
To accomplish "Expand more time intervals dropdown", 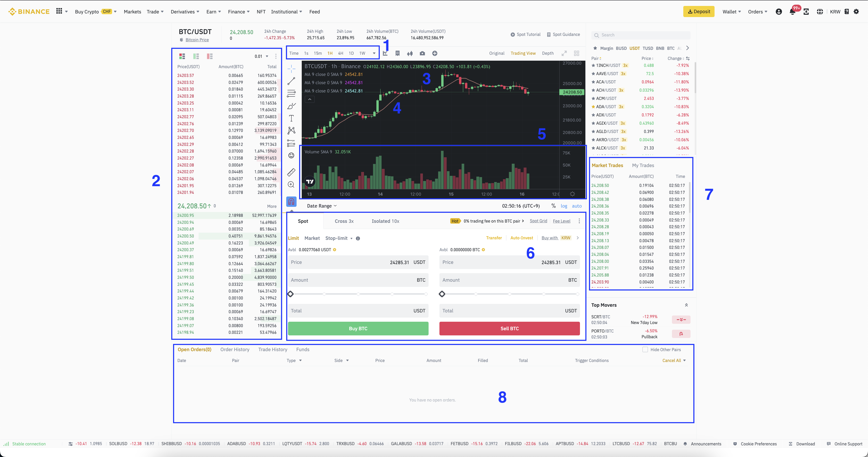I will [x=374, y=53].
